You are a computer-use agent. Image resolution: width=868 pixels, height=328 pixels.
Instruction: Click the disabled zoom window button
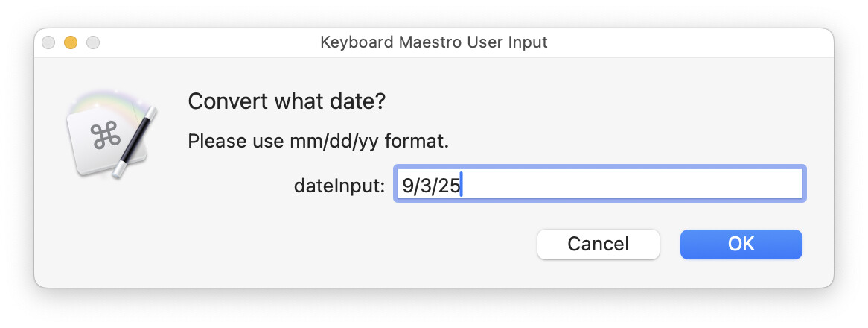[x=93, y=42]
